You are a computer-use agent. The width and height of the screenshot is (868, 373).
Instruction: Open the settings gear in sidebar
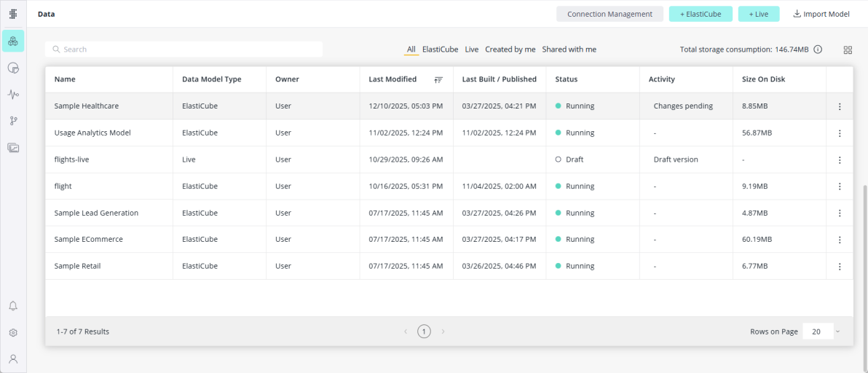coord(13,333)
